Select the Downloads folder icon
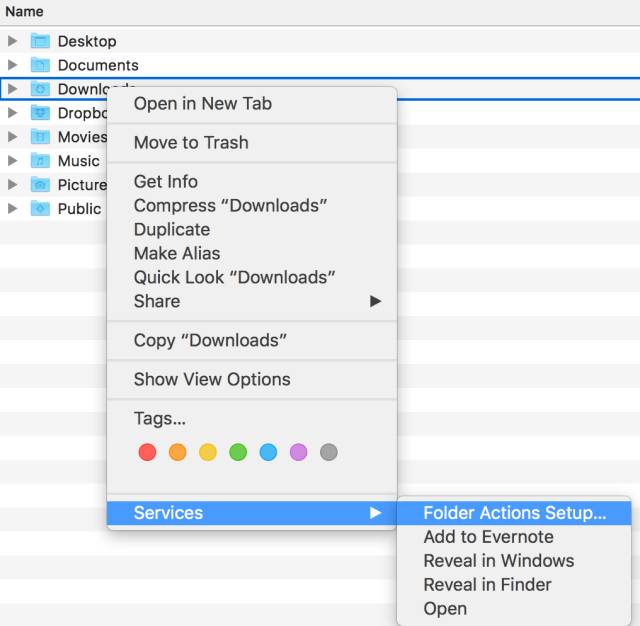 coord(40,89)
